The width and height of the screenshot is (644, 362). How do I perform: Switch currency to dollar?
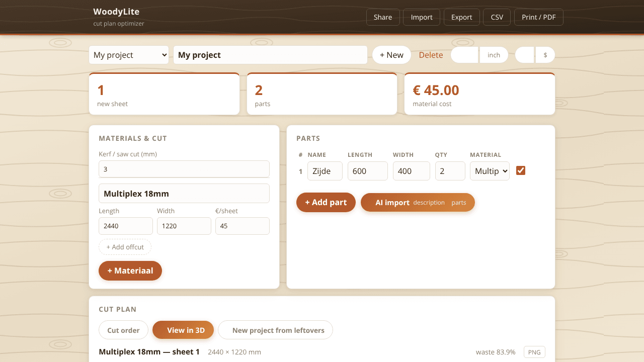pyautogui.click(x=545, y=55)
